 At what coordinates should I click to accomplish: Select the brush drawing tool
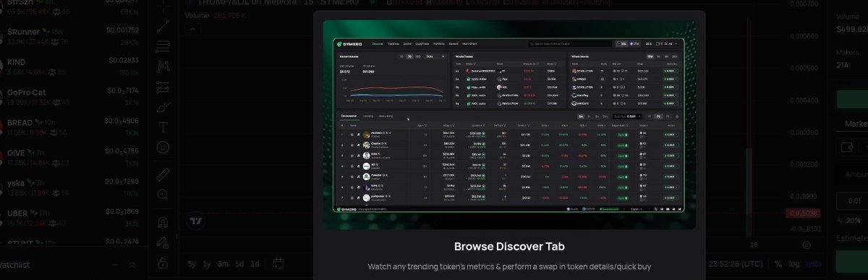tap(163, 106)
